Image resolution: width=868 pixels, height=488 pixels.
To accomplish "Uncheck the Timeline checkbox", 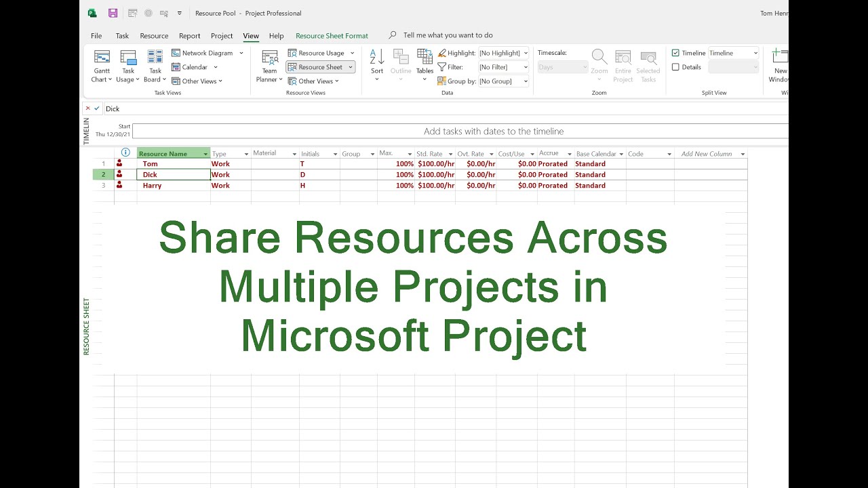I will tap(675, 53).
